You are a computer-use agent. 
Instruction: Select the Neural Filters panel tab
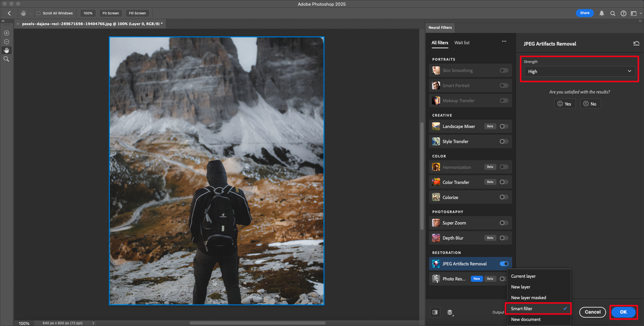440,27
